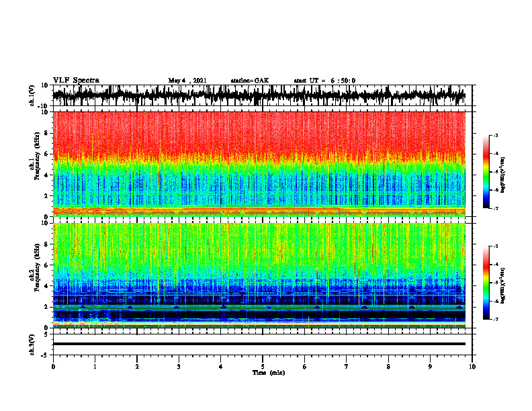Select the 'start UT = 6 :50: 0' header text
The height and width of the screenshot is (411, 532).
[324, 81]
